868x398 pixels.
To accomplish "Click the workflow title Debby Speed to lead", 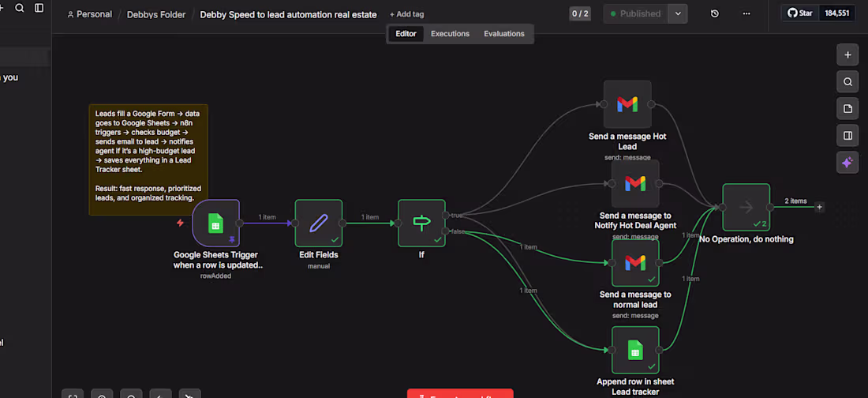I will 288,15.
